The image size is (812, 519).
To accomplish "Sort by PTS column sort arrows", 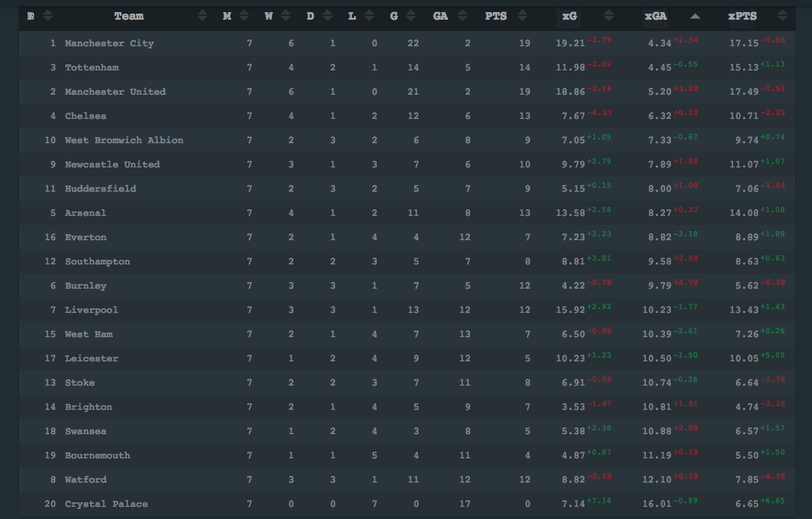I will 522,16.
